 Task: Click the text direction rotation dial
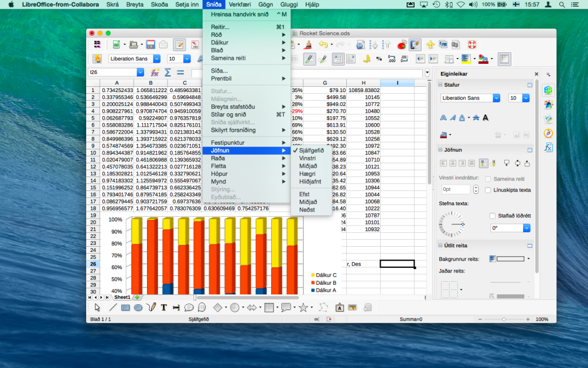pos(452,224)
